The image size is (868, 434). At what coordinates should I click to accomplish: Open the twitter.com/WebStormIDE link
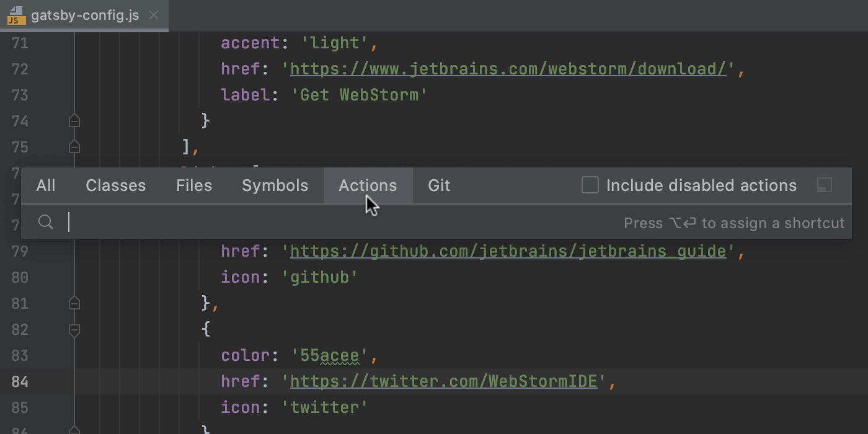point(443,381)
